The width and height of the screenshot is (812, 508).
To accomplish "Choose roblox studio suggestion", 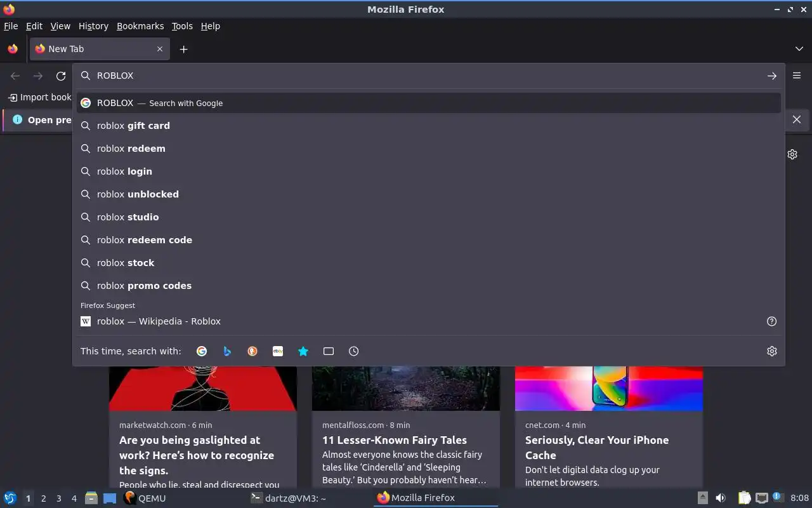I will (x=428, y=217).
